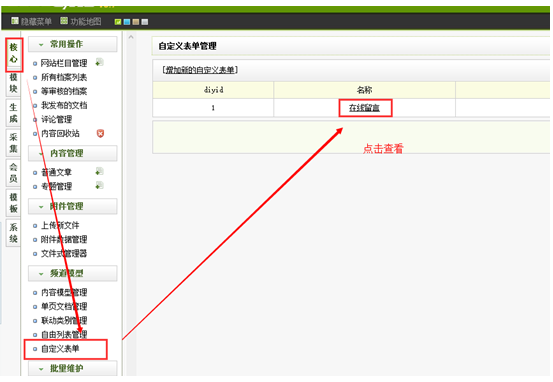This screenshot has height=382, width=553.
Task: Switch to the 采集 side tab
Action: (x=13, y=143)
